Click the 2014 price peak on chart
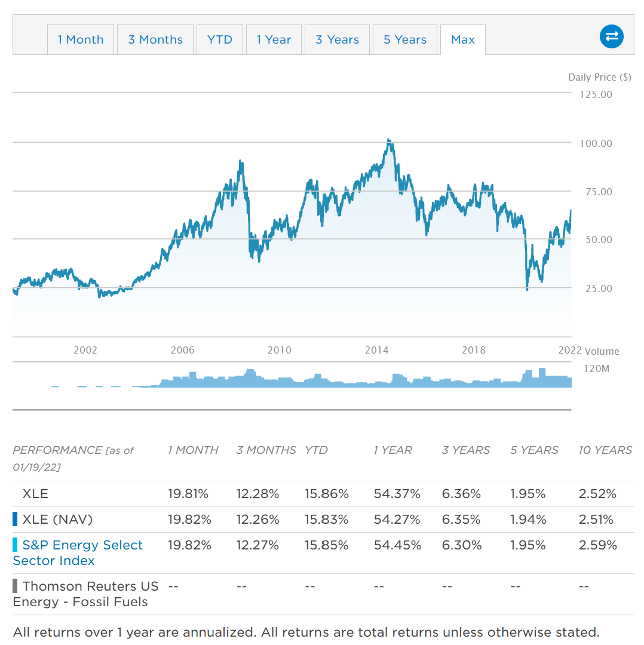The image size is (644, 645). pyautogui.click(x=389, y=141)
